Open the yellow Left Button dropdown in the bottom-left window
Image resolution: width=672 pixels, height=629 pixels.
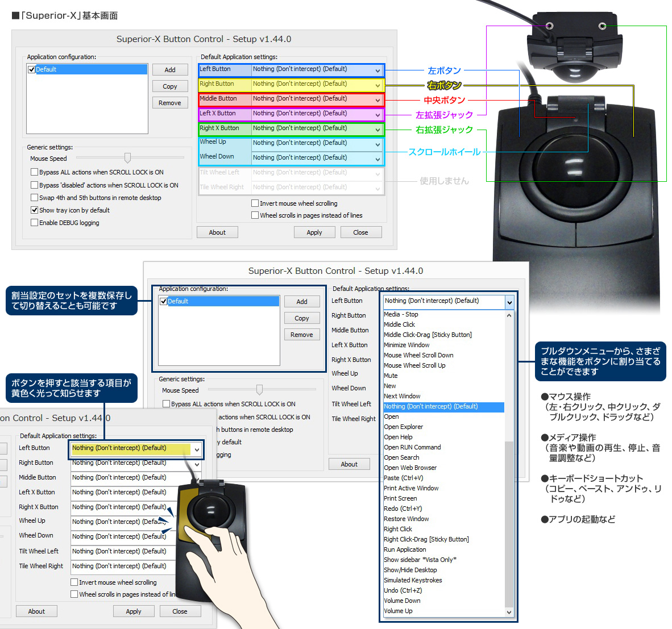136,449
